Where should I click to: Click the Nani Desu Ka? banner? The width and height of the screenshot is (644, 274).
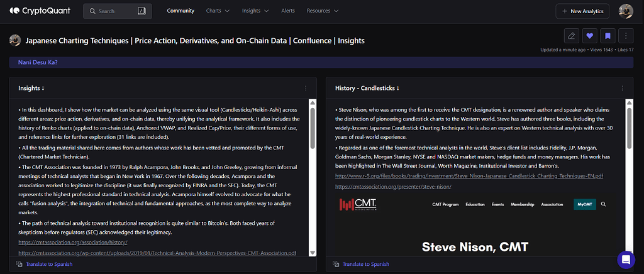click(321, 62)
